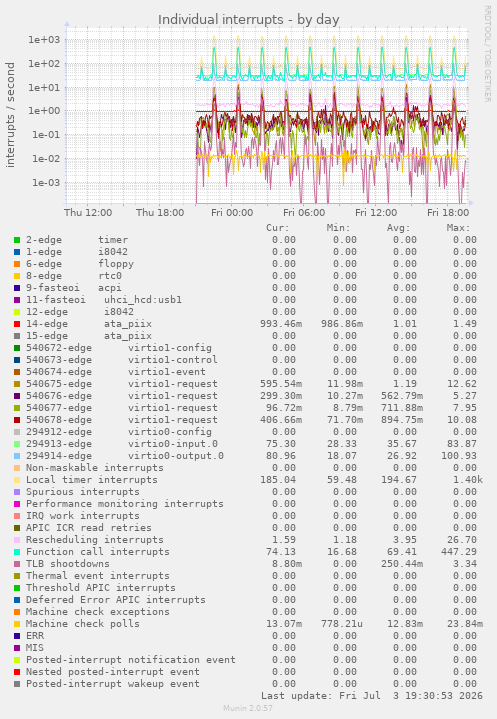
Task: Click the Max: column header
Action: [458, 227]
